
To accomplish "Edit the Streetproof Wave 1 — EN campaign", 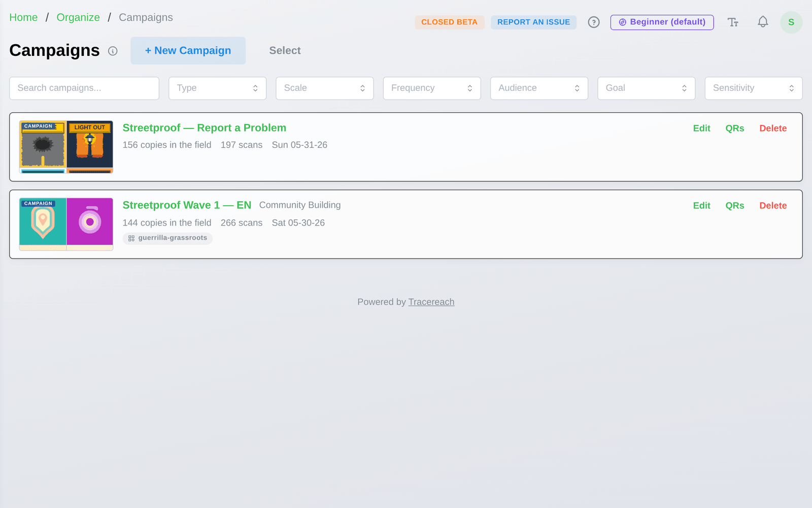I will click(x=701, y=206).
